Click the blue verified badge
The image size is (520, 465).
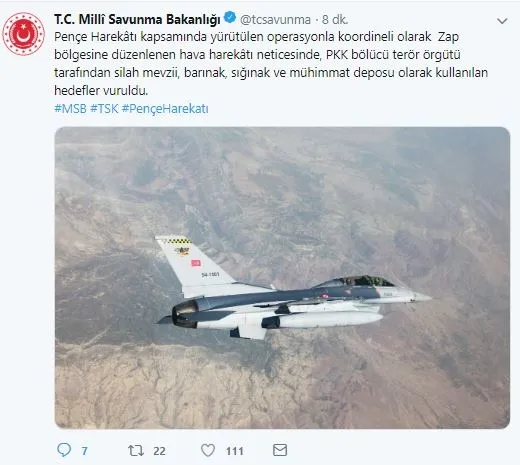(230, 17)
